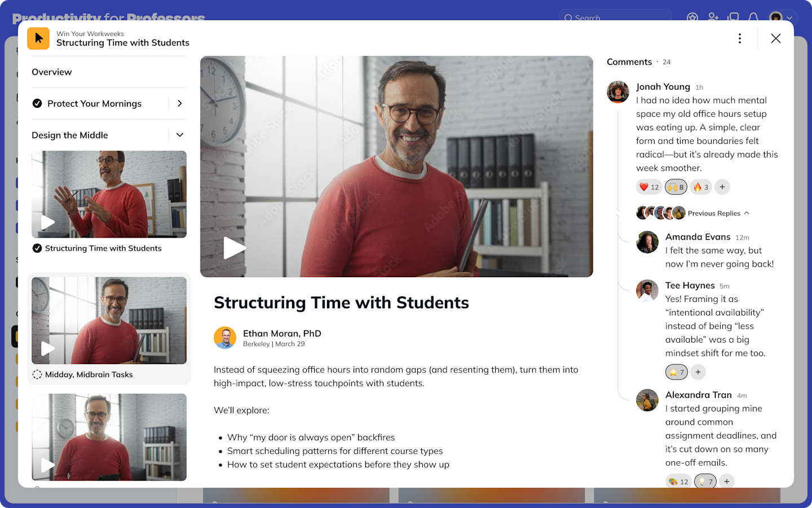
Task: Play the Structuring Time with Students video
Action: coord(235,248)
